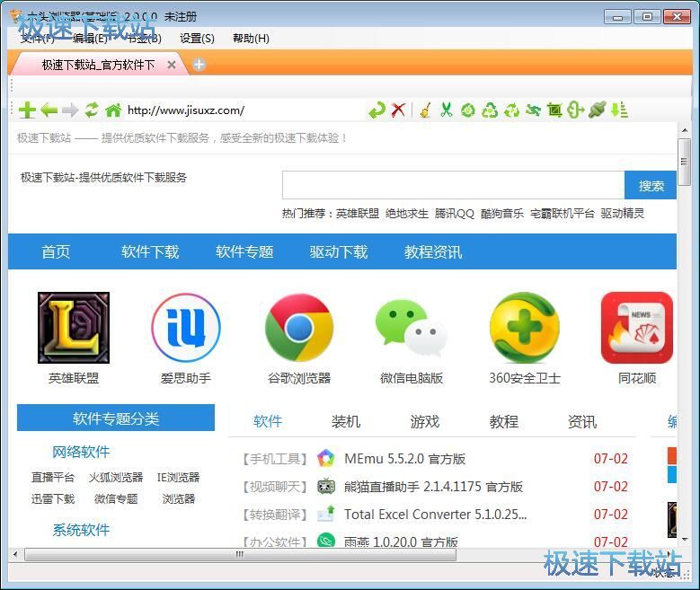700x590 pixels.
Task: Click the solid green recycle arrows icon
Action: pos(511,110)
